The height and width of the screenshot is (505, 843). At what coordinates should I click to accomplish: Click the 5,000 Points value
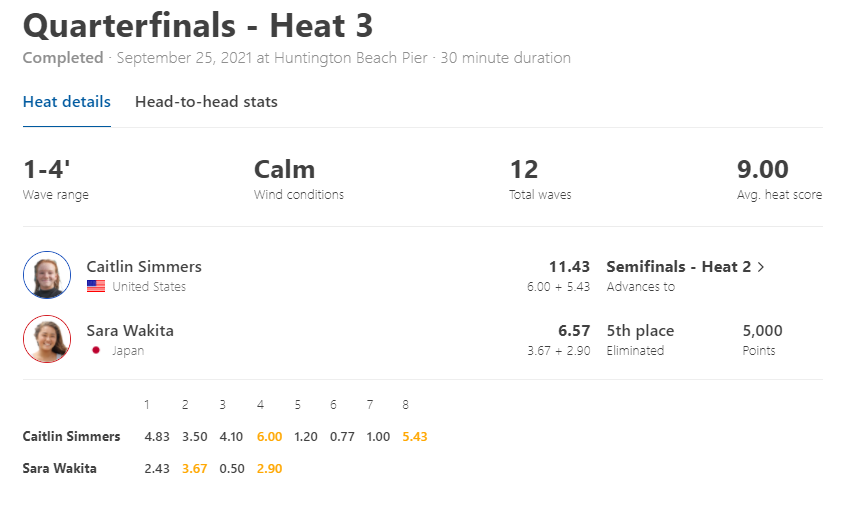tap(762, 331)
